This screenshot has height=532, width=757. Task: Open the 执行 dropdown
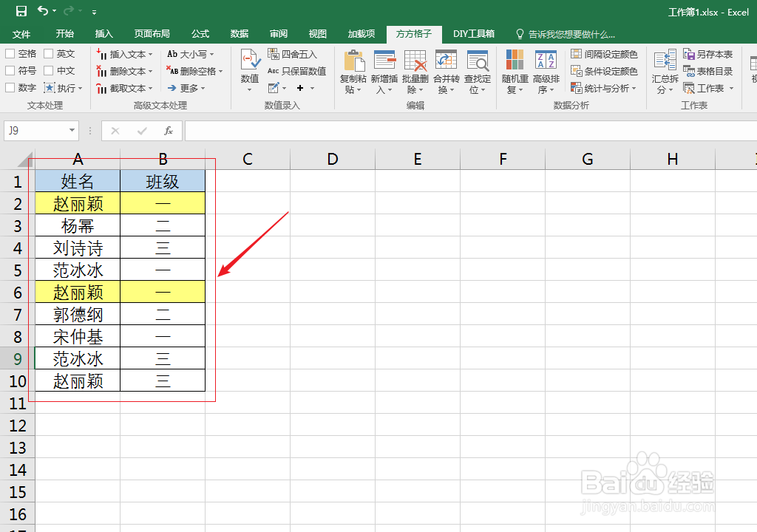coord(80,89)
